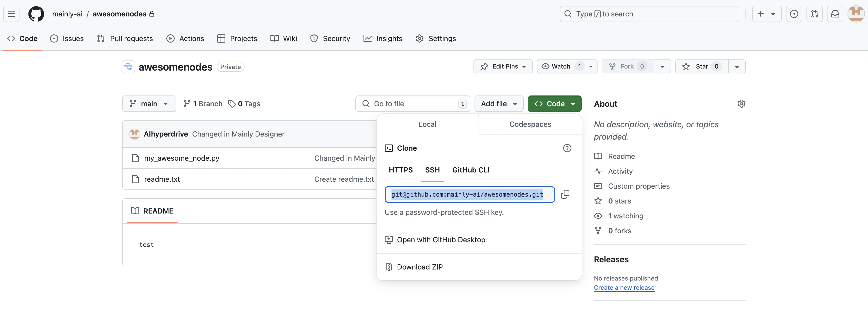This screenshot has width=868, height=309.
Task: Go to GitHub home via Octocat logo
Action: pyautogui.click(x=36, y=14)
